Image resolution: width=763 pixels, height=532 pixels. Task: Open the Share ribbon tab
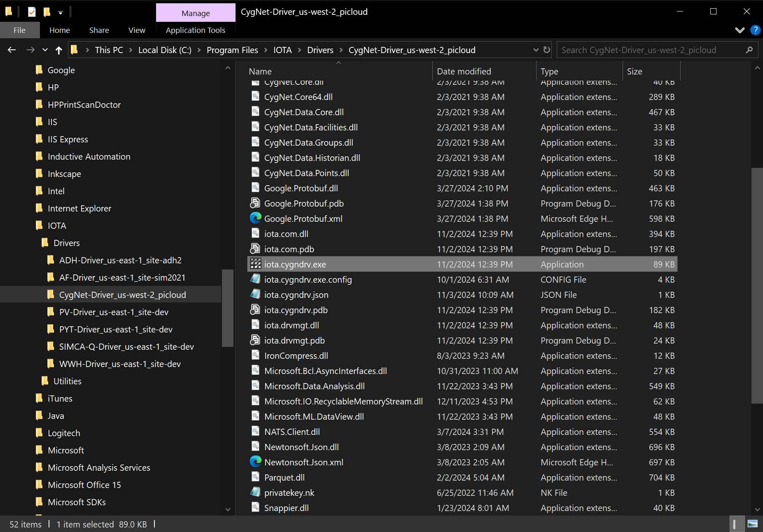[x=99, y=30]
